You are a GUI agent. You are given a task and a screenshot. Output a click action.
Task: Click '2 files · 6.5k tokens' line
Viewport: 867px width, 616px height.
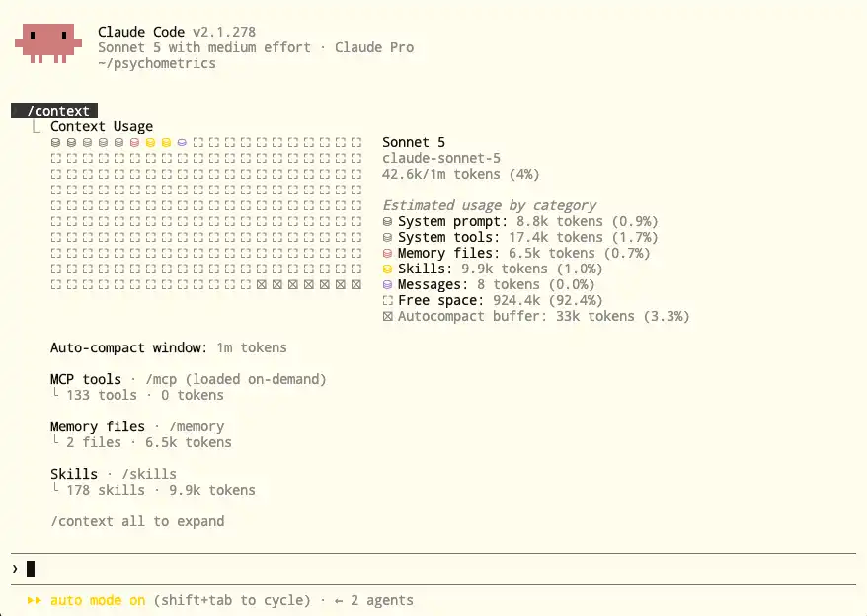pos(149,442)
